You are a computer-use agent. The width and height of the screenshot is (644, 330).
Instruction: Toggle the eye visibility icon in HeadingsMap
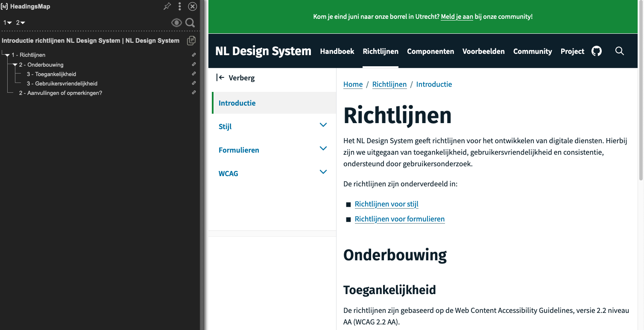click(176, 23)
